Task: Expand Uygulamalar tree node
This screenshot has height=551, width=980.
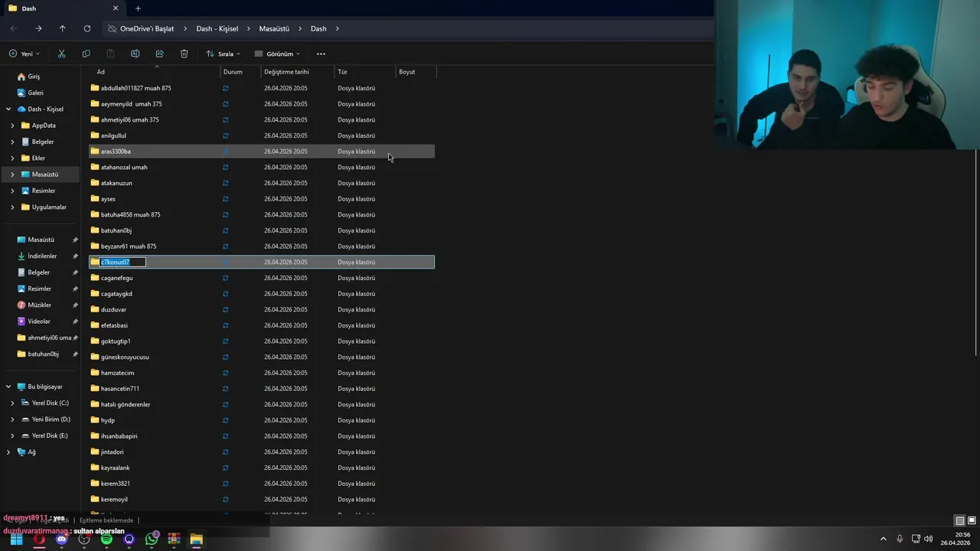Action: pos(12,207)
